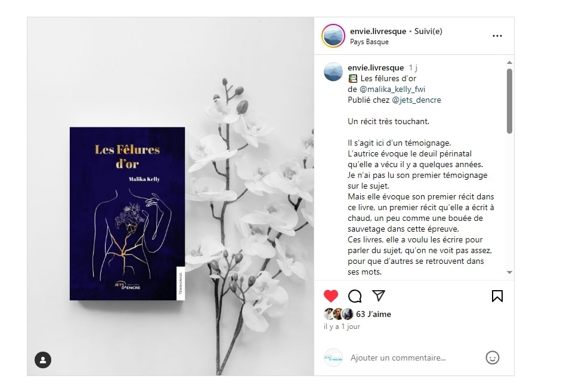This screenshot has height=391, width=588.
Task: Open the emoji picker smiley icon
Action: coord(493,358)
